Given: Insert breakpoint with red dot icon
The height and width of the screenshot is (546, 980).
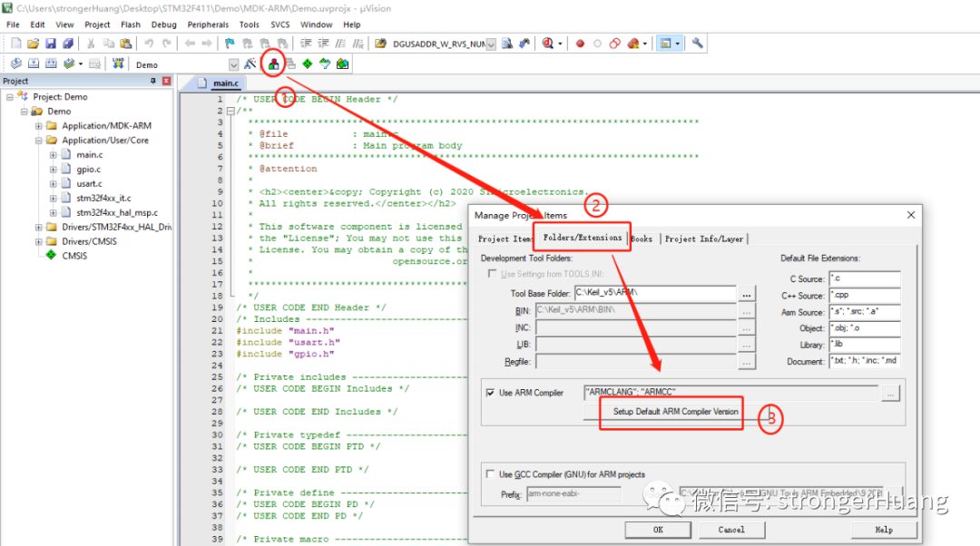Looking at the screenshot, I should coord(580,44).
